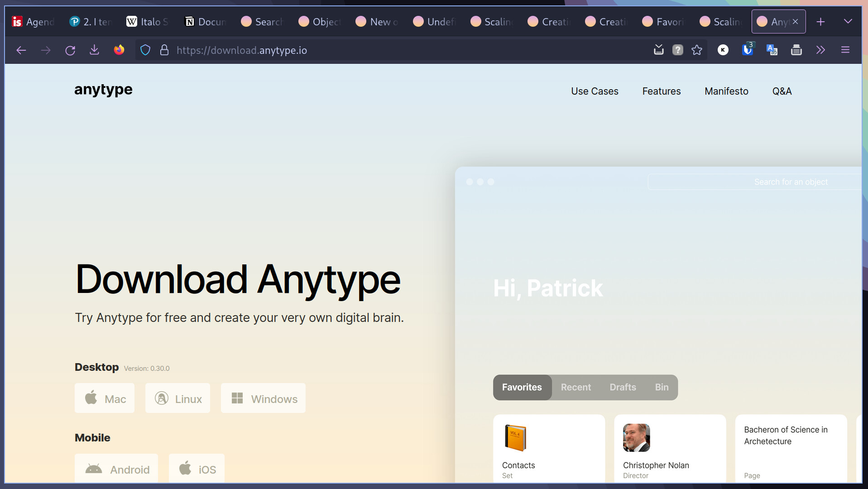
Task: Click the site security padlock icon
Action: 164,50
